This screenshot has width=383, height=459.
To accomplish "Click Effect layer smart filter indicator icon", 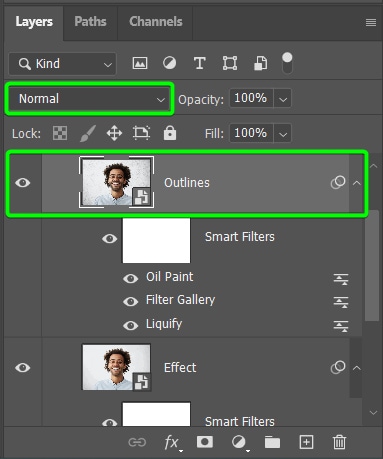I will click(338, 367).
